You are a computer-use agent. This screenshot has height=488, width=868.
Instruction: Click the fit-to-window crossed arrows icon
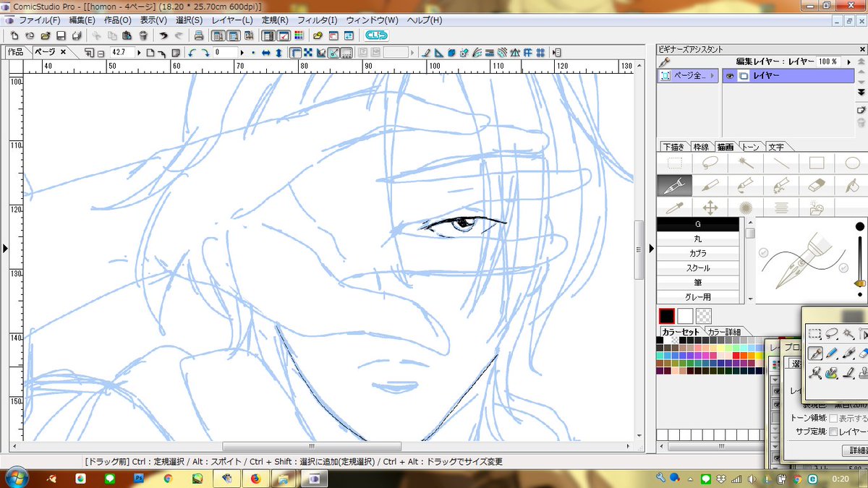coord(307,53)
